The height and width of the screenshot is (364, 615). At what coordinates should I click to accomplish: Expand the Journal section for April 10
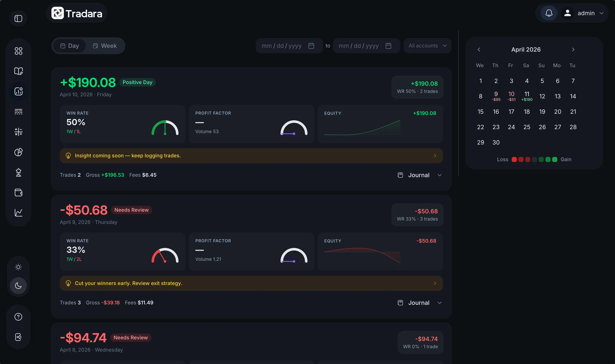pyautogui.click(x=419, y=175)
